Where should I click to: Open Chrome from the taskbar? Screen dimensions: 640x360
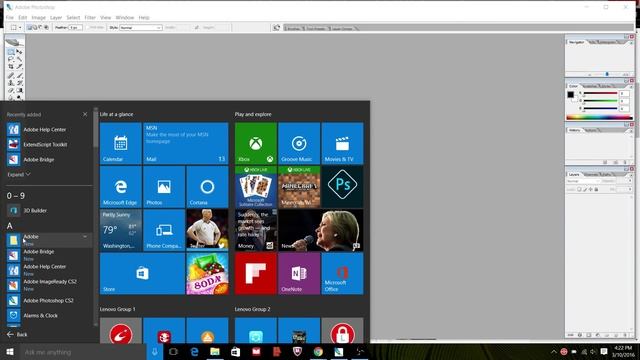point(318,352)
